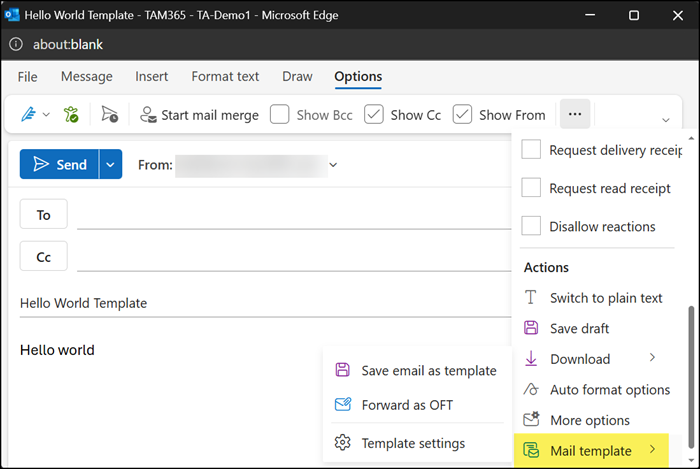Open the File tab
The image size is (700, 469).
27,77
